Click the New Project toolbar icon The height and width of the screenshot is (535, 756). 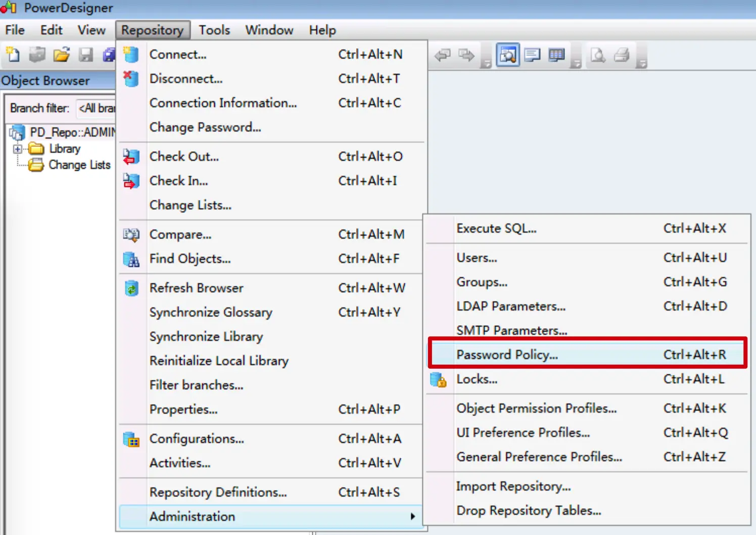pyautogui.click(x=37, y=54)
